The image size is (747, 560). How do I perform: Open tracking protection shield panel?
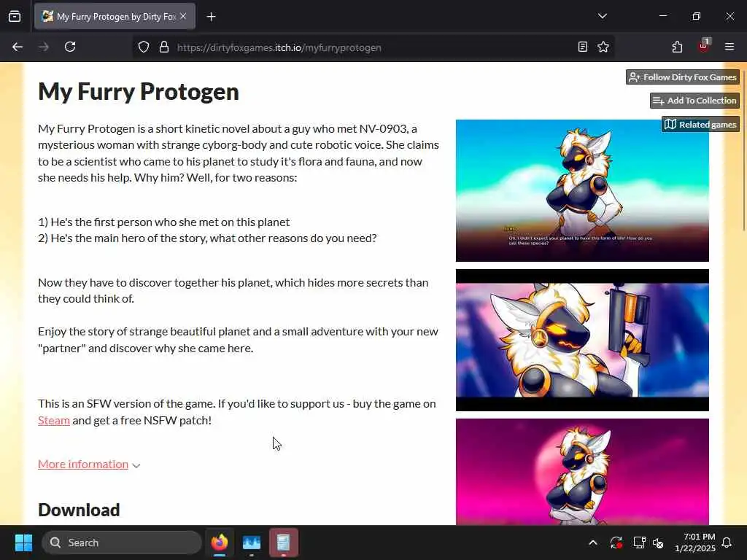pos(144,47)
